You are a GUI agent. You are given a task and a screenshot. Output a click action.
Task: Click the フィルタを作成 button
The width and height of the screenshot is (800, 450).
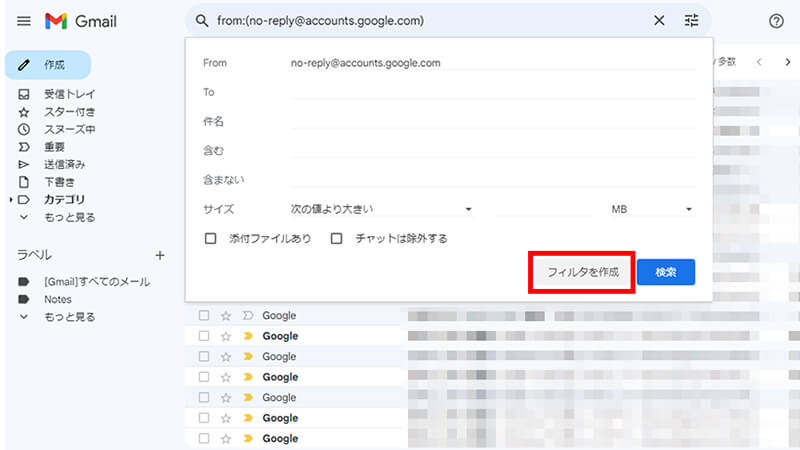pyautogui.click(x=582, y=272)
